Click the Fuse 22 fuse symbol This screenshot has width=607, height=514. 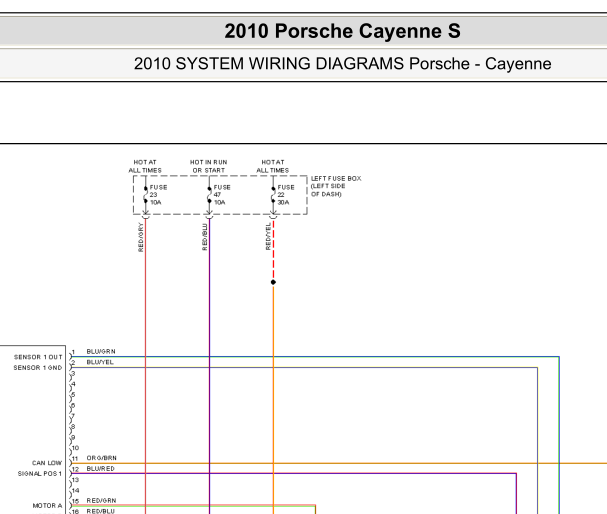click(273, 195)
